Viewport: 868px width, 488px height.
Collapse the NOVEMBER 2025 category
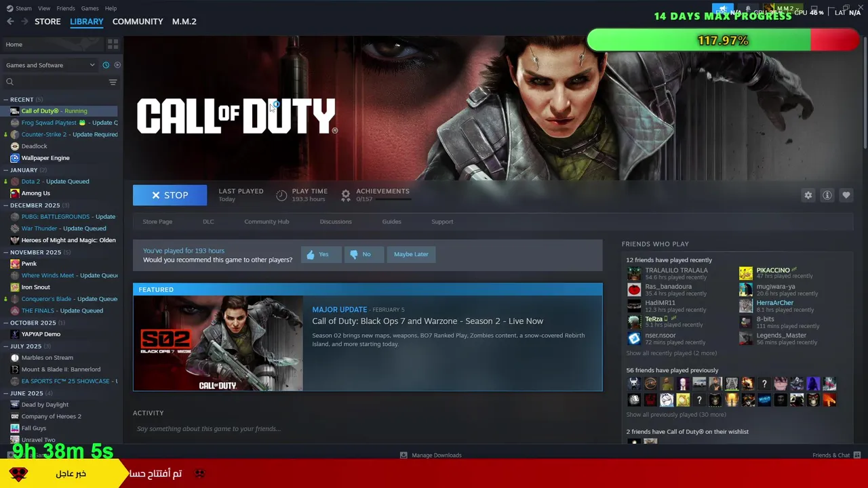(6, 252)
